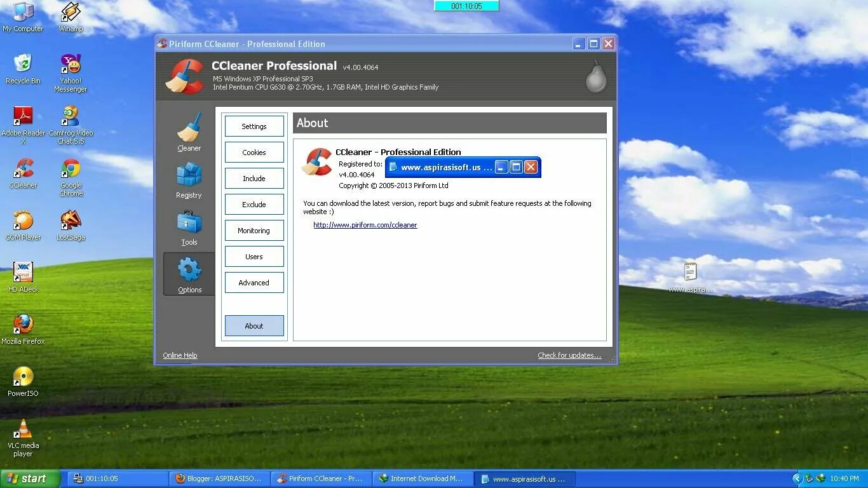
Task: Select HD ADeck desktop icon
Action: coord(23,278)
